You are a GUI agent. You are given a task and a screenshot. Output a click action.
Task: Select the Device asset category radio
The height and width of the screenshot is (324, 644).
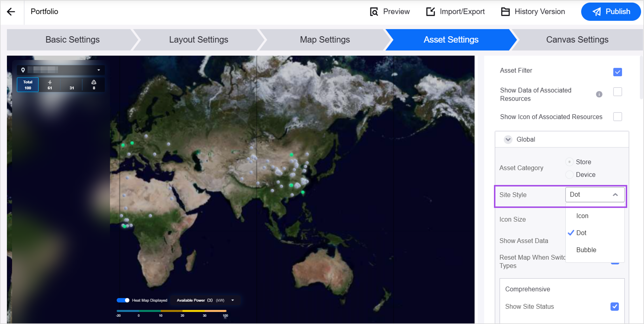pos(569,174)
